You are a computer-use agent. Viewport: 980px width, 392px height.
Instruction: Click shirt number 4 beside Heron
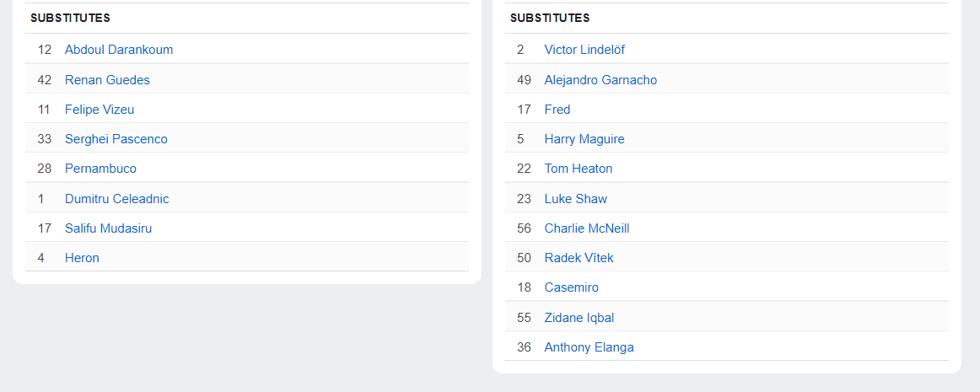pyautogui.click(x=41, y=258)
